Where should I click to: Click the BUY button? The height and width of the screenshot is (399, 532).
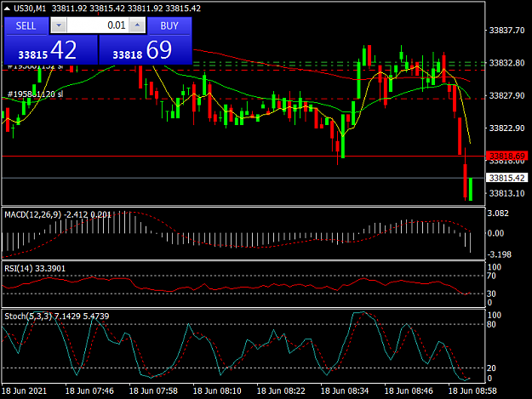169,26
